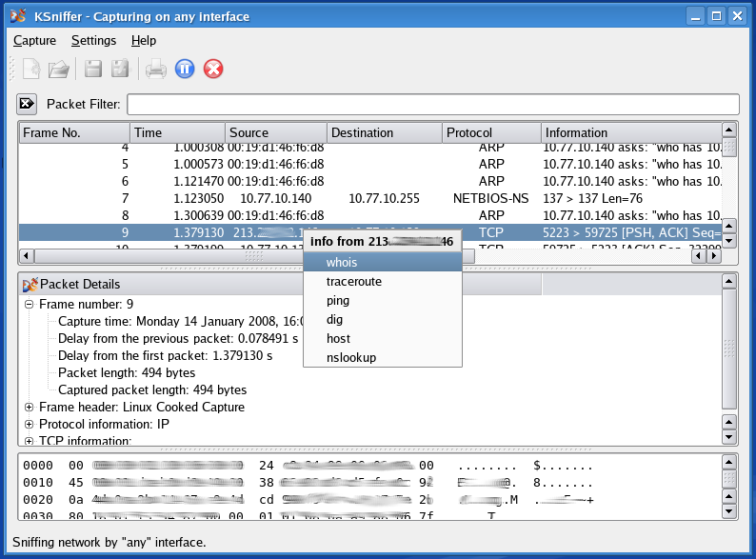This screenshot has height=559, width=756.
Task: Select frame 9 TCP packet row
Action: point(370,232)
